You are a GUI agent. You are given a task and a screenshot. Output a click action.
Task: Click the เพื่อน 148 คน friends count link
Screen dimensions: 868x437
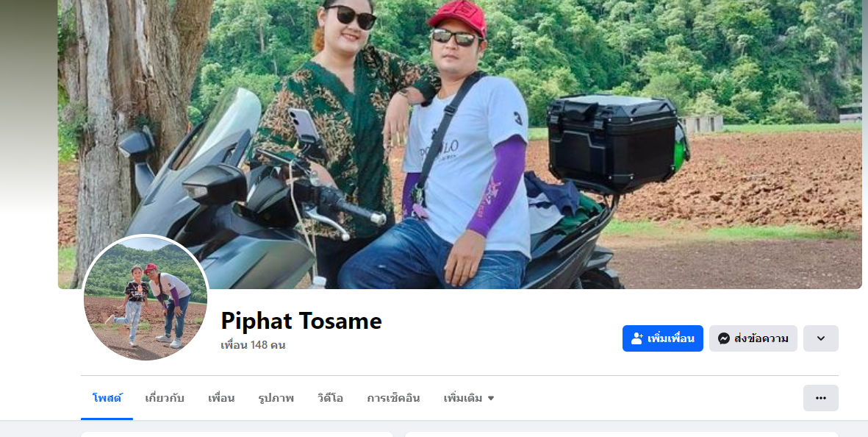(x=252, y=345)
